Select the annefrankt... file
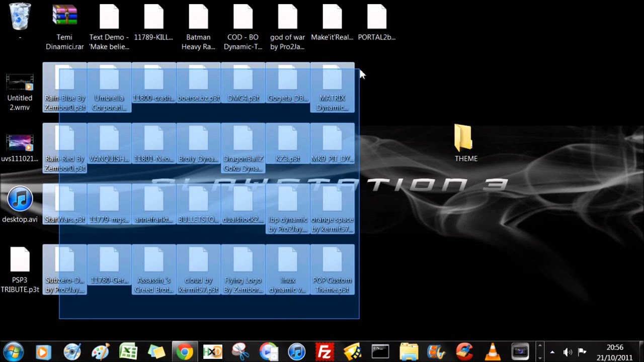This screenshot has height=362, width=644. [x=154, y=205]
